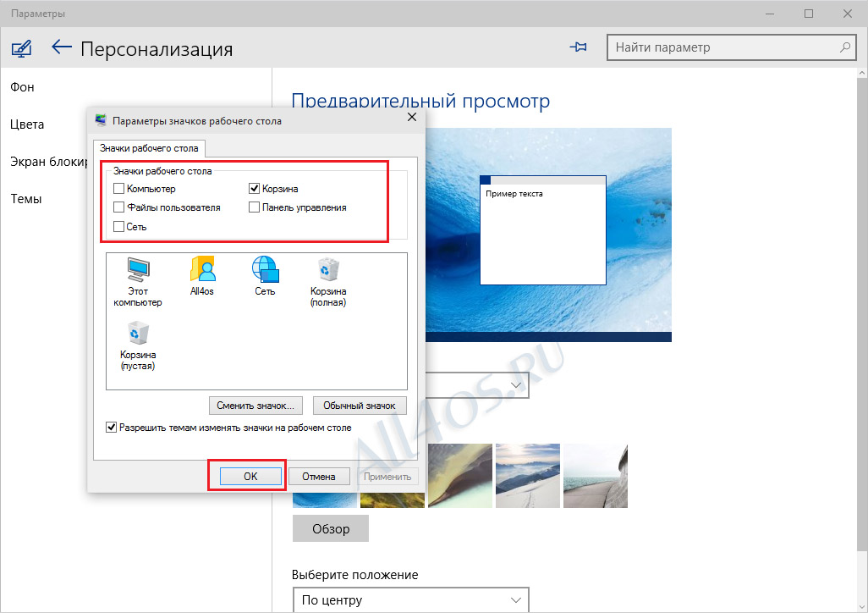Click the Обычный значок button

360,406
